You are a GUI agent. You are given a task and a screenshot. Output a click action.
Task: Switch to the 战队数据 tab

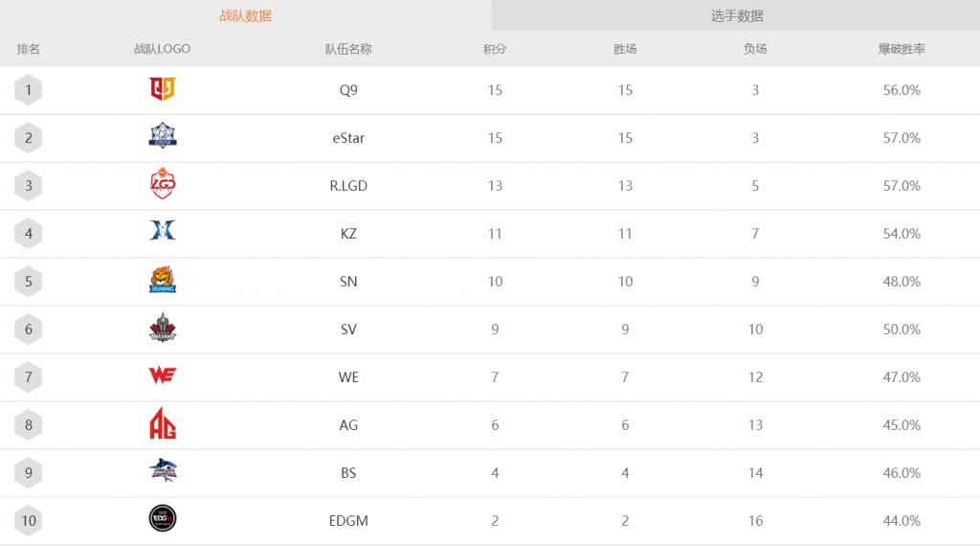245,15
